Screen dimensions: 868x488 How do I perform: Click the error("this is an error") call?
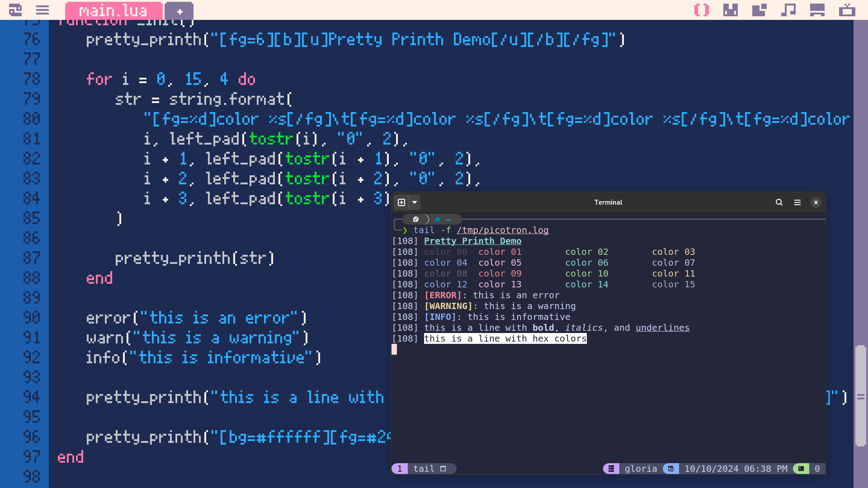click(197, 318)
